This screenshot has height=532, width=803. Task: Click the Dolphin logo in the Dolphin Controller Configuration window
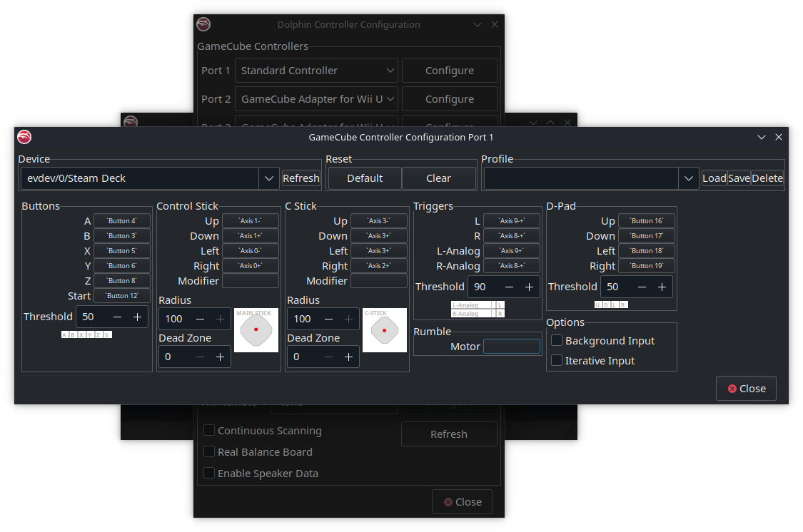[x=203, y=24]
